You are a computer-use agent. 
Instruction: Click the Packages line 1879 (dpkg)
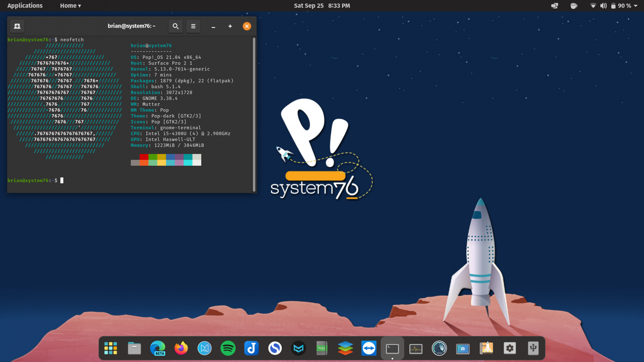tap(182, 81)
